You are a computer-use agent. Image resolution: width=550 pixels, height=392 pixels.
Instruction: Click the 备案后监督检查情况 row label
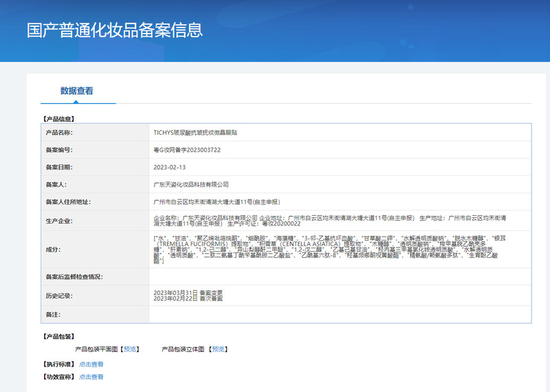74,277
